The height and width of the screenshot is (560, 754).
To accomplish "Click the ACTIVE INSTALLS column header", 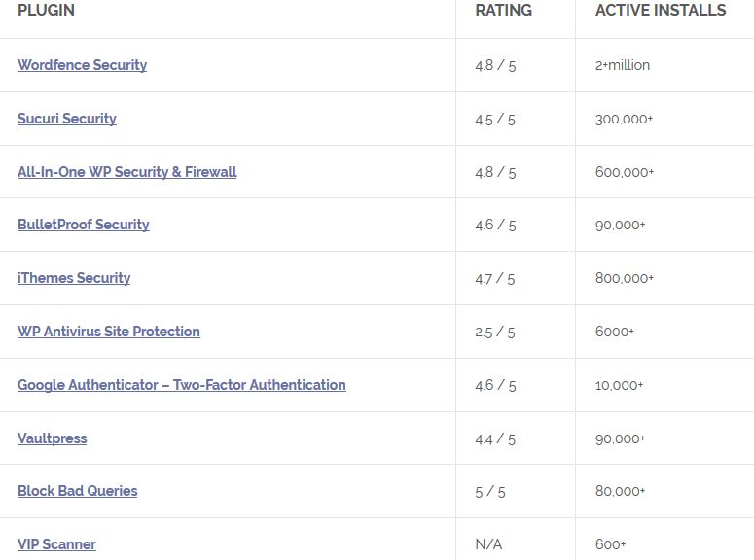I will click(661, 11).
